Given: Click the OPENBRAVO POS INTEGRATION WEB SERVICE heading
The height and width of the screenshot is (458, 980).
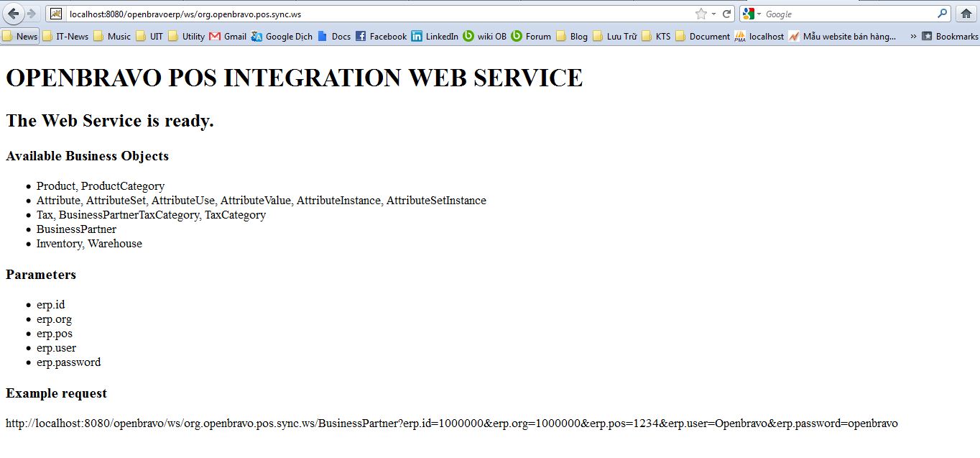Looking at the screenshot, I should click(x=295, y=78).
